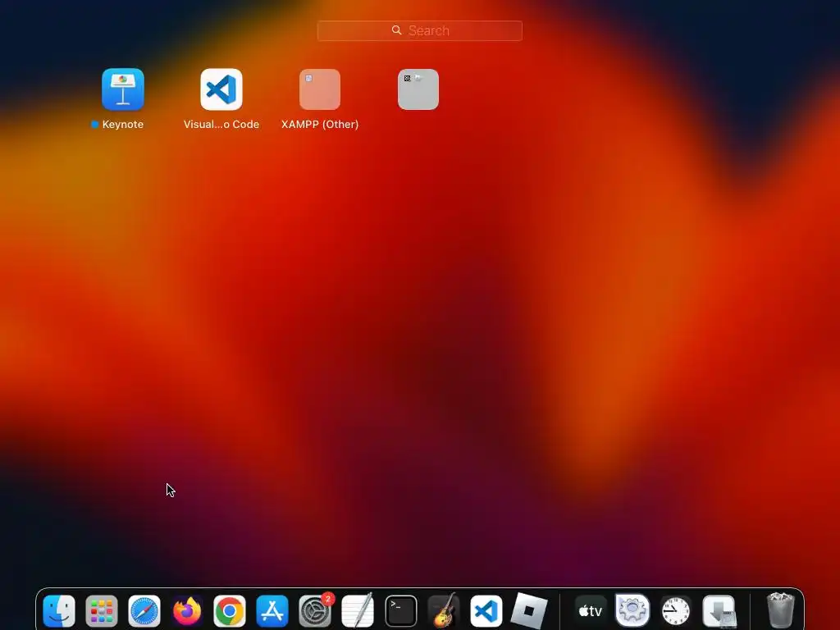Open the unnamed gray Launchpad folder

418,89
